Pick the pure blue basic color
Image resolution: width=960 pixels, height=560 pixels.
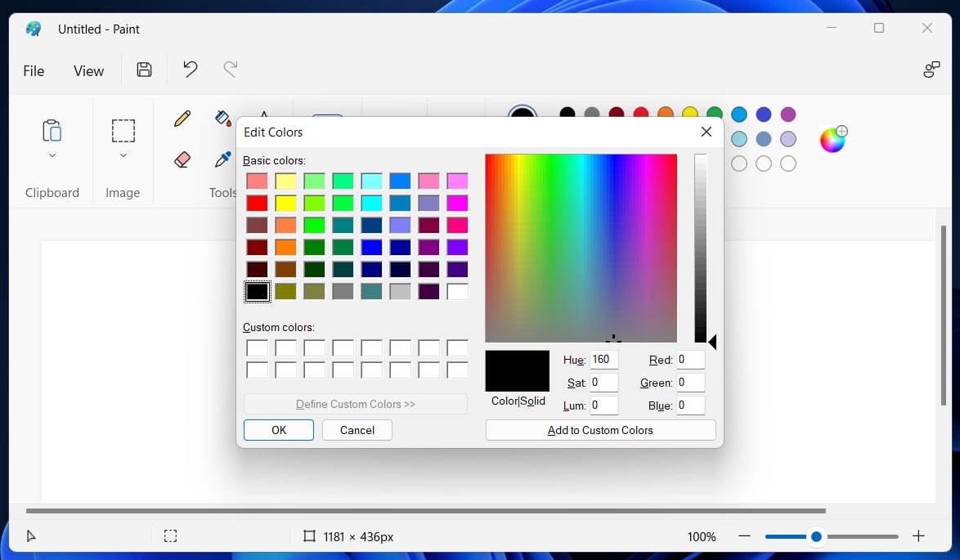[371, 247]
